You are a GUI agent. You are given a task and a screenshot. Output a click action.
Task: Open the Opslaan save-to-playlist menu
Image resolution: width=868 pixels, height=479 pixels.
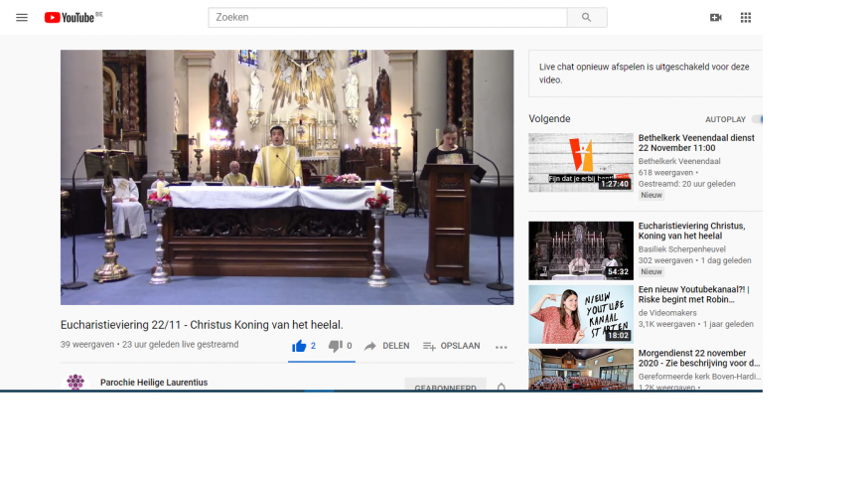[x=451, y=346]
